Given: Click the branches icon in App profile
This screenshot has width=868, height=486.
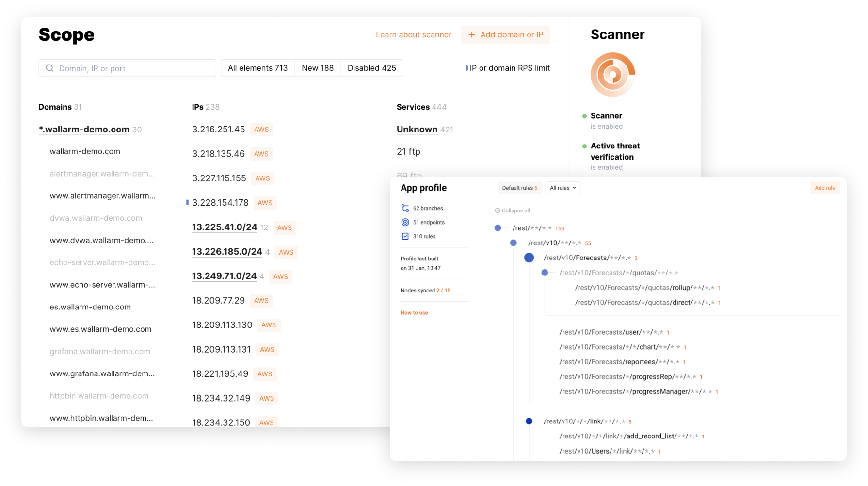Looking at the screenshot, I should click(405, 208).
